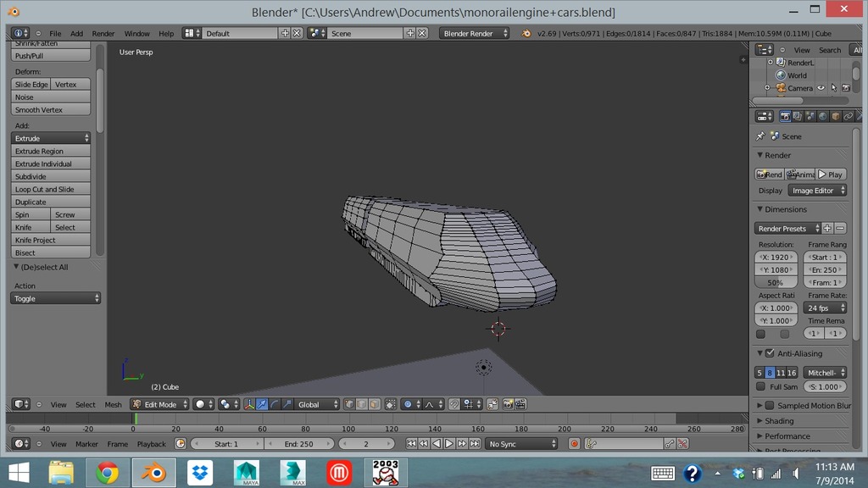Toggle automatic keyframe record button
The height and width of the screenshot is (488, 868).
click(574, 444)
